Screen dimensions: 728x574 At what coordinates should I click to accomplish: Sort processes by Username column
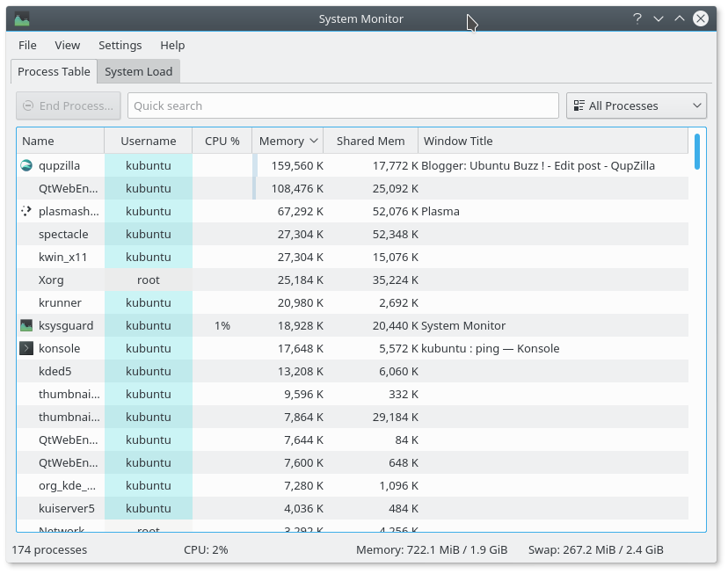coord(148,140)
